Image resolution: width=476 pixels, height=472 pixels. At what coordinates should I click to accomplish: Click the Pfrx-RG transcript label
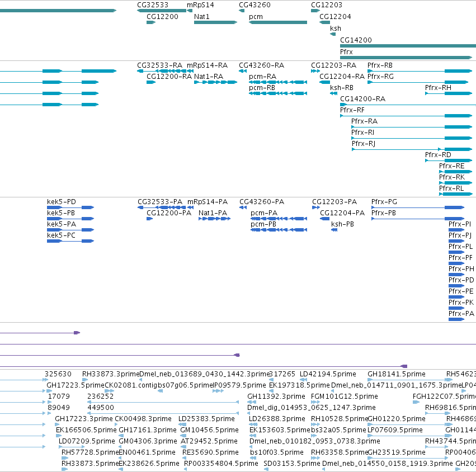[x=380, y=77]
